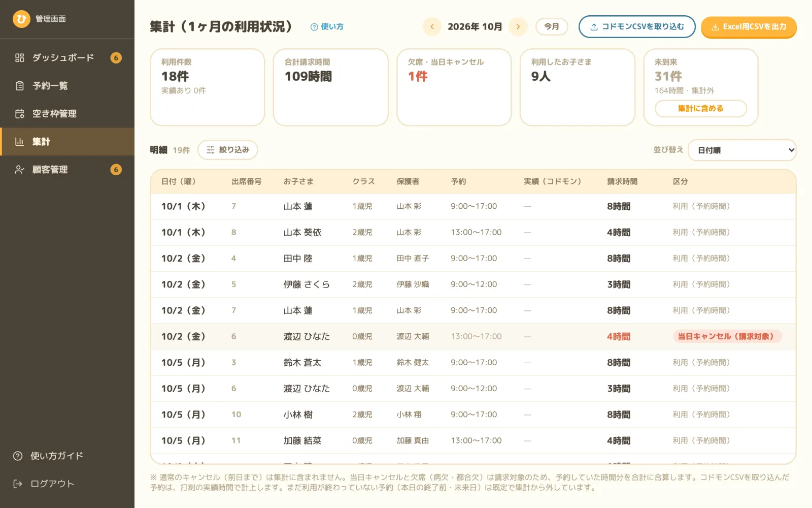Click the 当日キャンセル(請求対象) tag
This screenshot has height=508, width=812.
(727, 336)
